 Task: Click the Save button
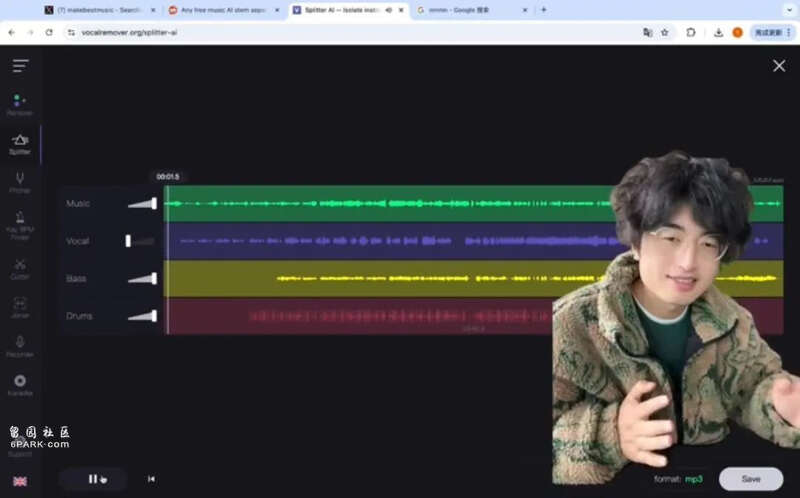(750, 479)
